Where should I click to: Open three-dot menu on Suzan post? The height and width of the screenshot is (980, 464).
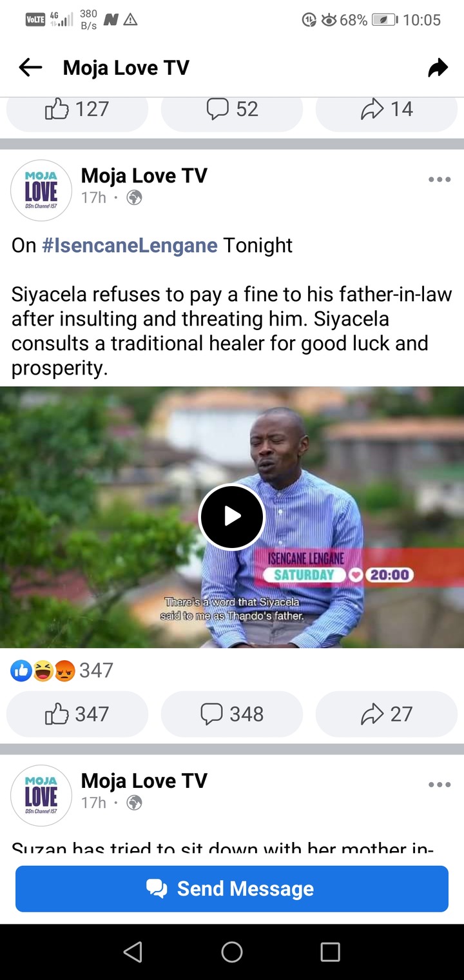coord(440,785)
